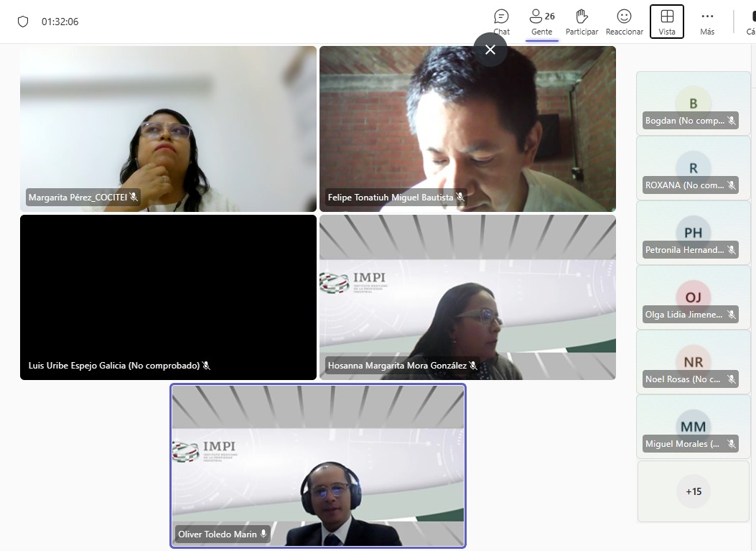756x551 pixels.
Task: Click the meeting timer 01:32:06
Action: [x=60, y=22]
